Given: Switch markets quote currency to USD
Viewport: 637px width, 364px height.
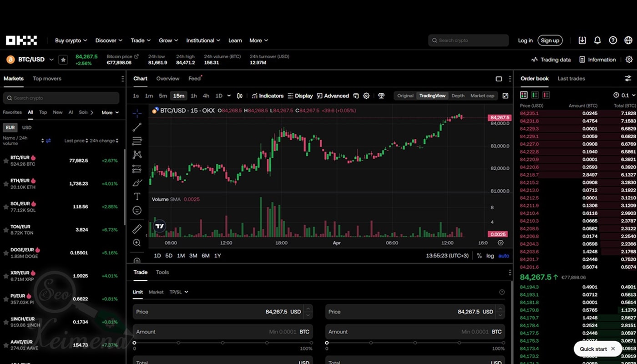Looking at the screenshot, I should [x=27, y=128].
